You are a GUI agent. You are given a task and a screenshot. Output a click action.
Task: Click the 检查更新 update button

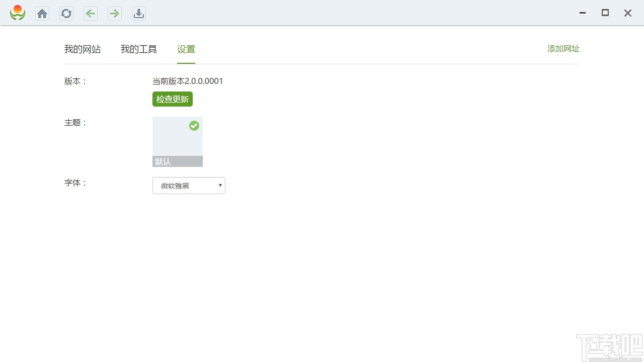(172, 99)
